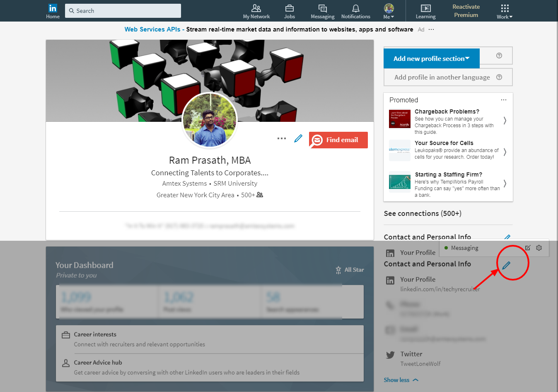This screenshot has width=558, height=392.
Task: Focus the Search input field
Action: point(123,11)
